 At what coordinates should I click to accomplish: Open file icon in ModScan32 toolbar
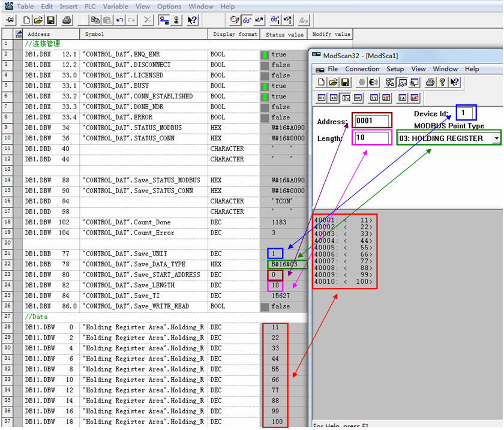332,82
